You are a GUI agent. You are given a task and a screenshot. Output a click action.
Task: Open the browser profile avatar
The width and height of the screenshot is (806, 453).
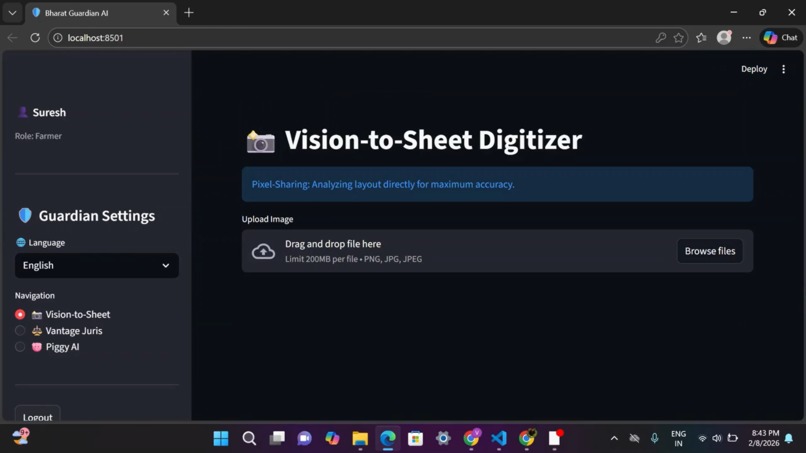(724, 37)
